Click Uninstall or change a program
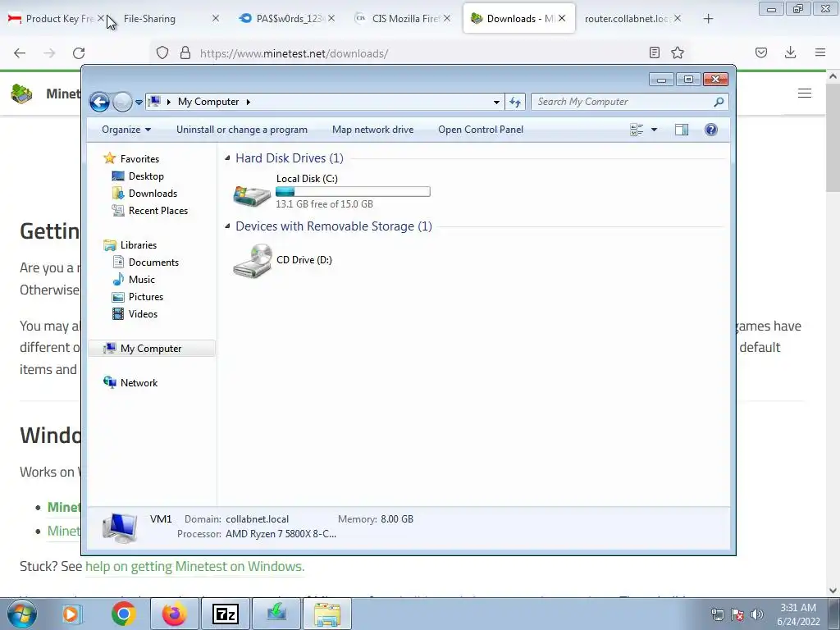This screenshot has height=630, width=840. pyautogui.click(x=242, y=130)
